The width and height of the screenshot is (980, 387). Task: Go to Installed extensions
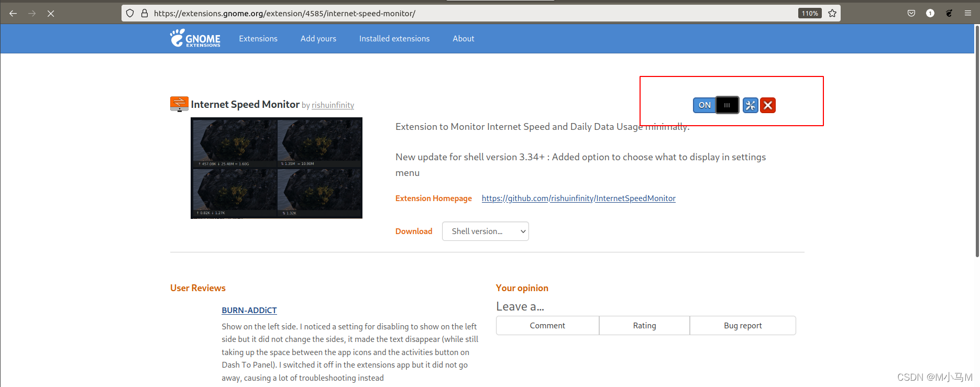(x=394, y=39)
